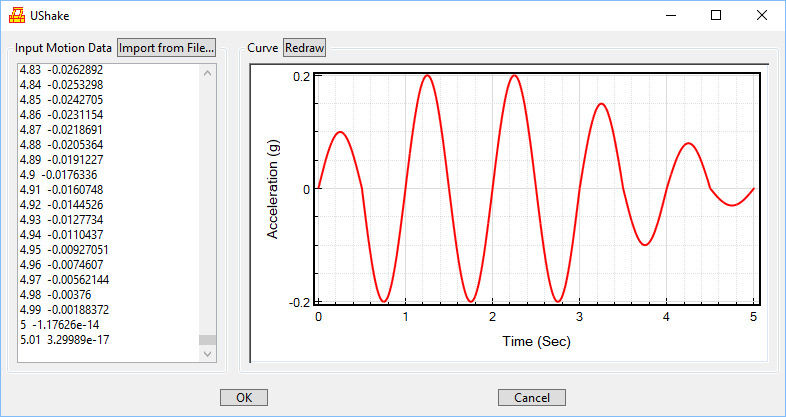Click the row 5 -1.17626e-14

point(62,325)
